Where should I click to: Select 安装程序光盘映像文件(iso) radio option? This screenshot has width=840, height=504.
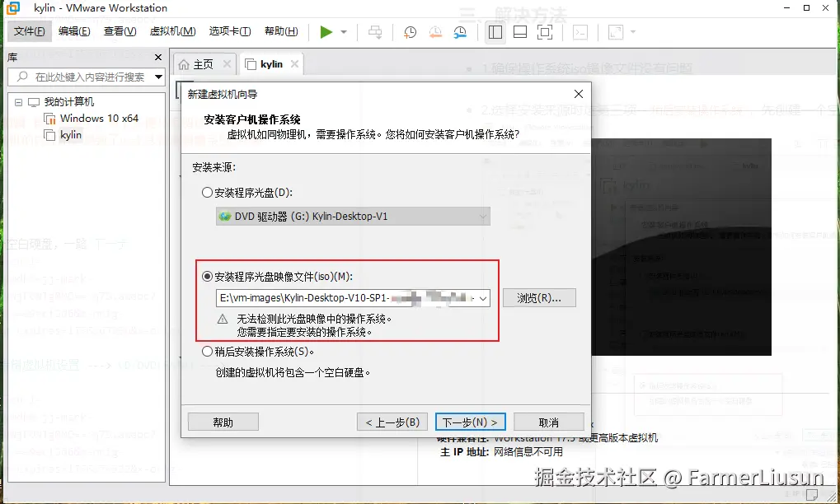click(208, 277)
